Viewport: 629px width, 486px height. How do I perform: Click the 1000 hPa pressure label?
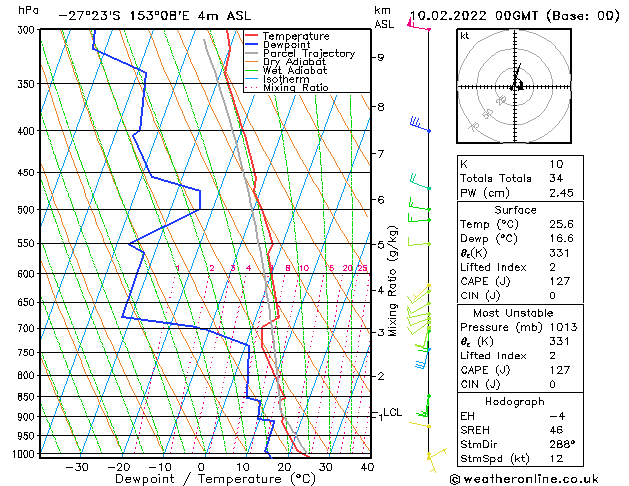[x=24, y=454]
